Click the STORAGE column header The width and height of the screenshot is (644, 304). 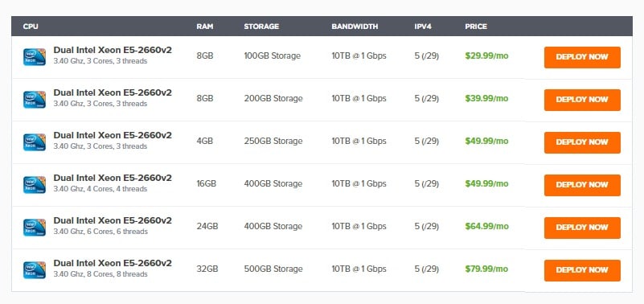click(261, 27)
